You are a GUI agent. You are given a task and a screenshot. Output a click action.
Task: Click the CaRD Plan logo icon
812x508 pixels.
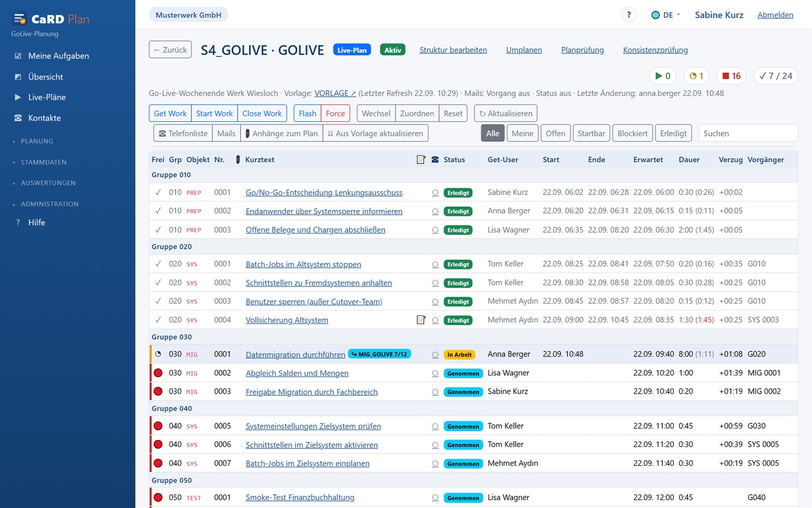(x=19, y=19)
